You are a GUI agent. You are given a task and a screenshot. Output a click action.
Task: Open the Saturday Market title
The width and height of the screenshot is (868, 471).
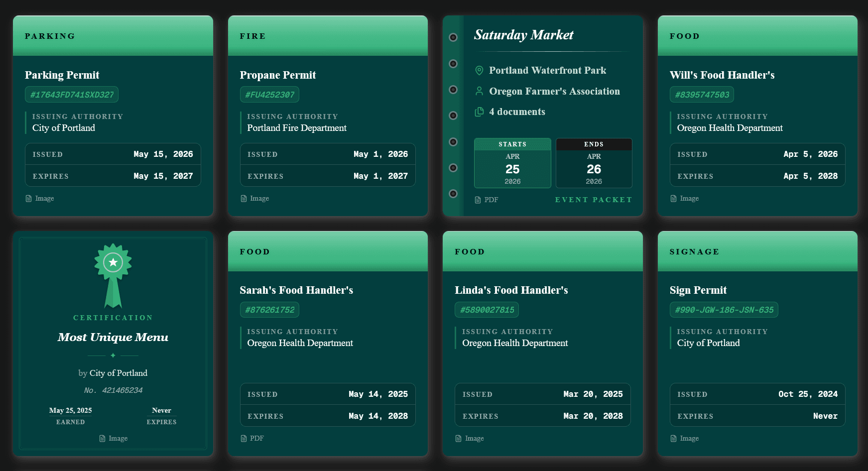tap(523, 35)
